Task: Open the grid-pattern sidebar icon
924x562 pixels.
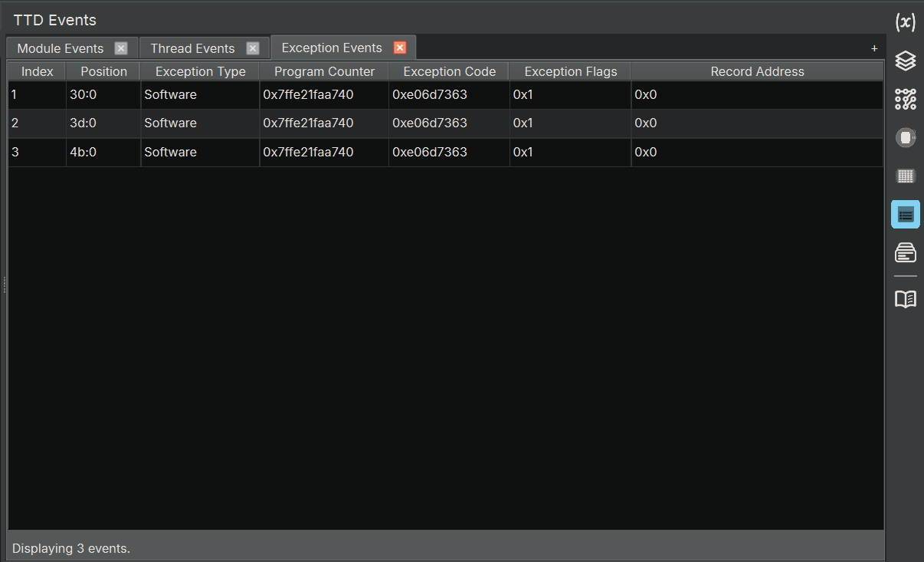Action: pos(905,176)
